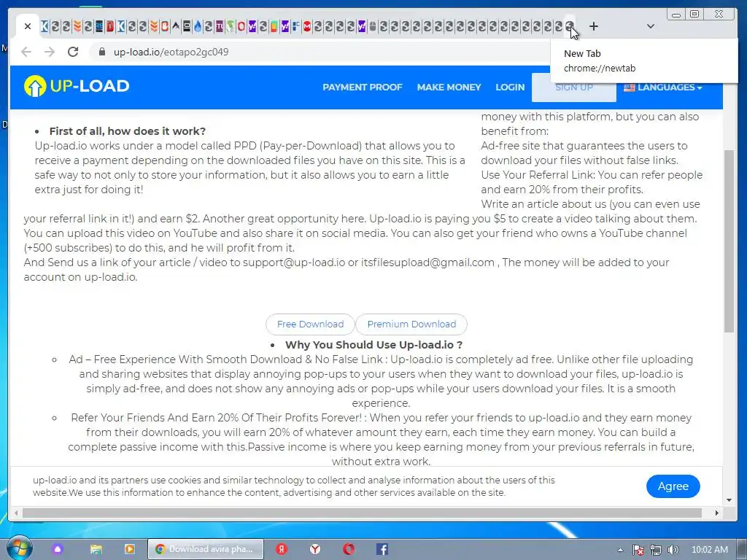
Task: Switch to the blue water drop tab
Action: click(198, 26)
